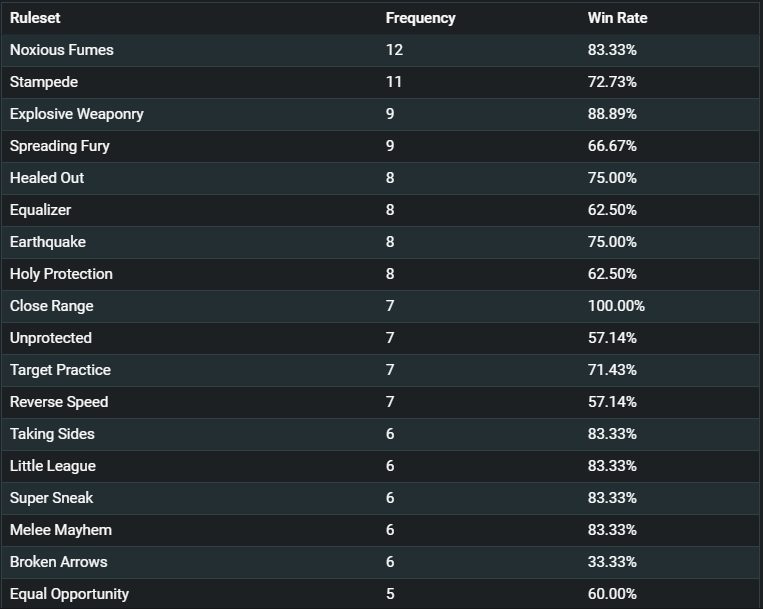Select the Equal Opportunity ruleset row

382,594
